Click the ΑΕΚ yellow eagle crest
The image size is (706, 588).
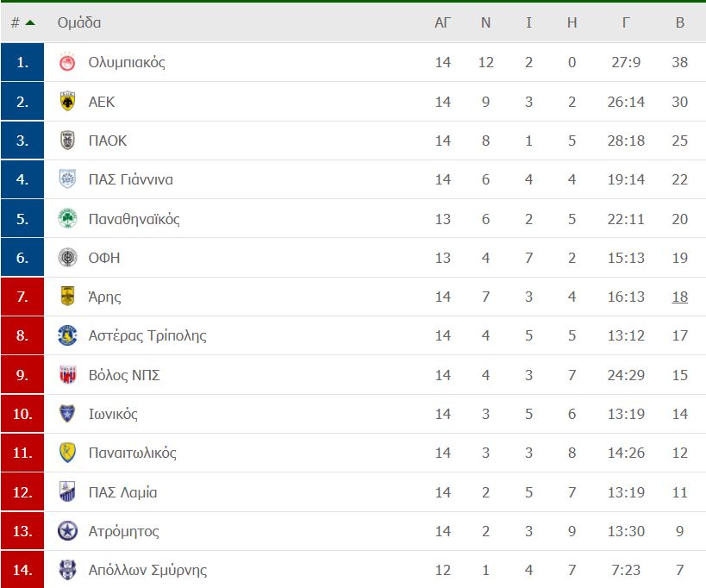[x=67, y=101]
